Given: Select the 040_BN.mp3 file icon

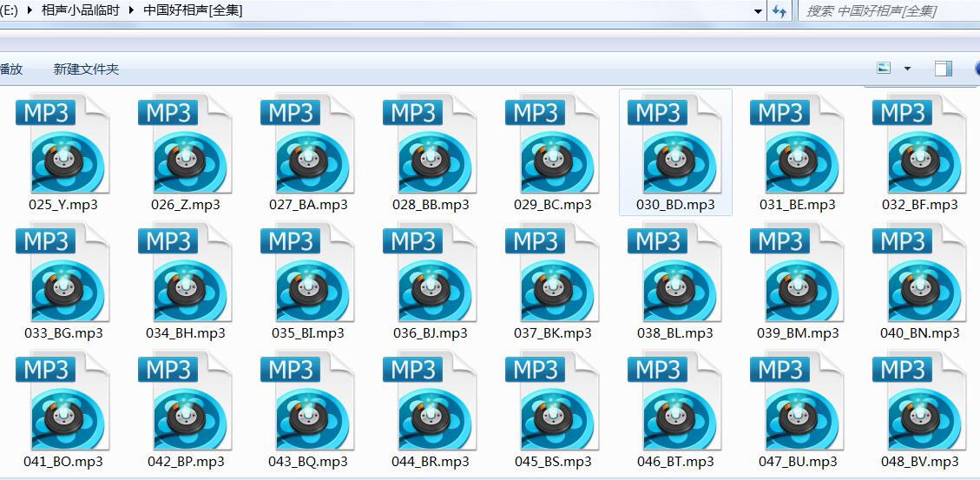Looking at the screenshot, I should (x=920, y=273).
